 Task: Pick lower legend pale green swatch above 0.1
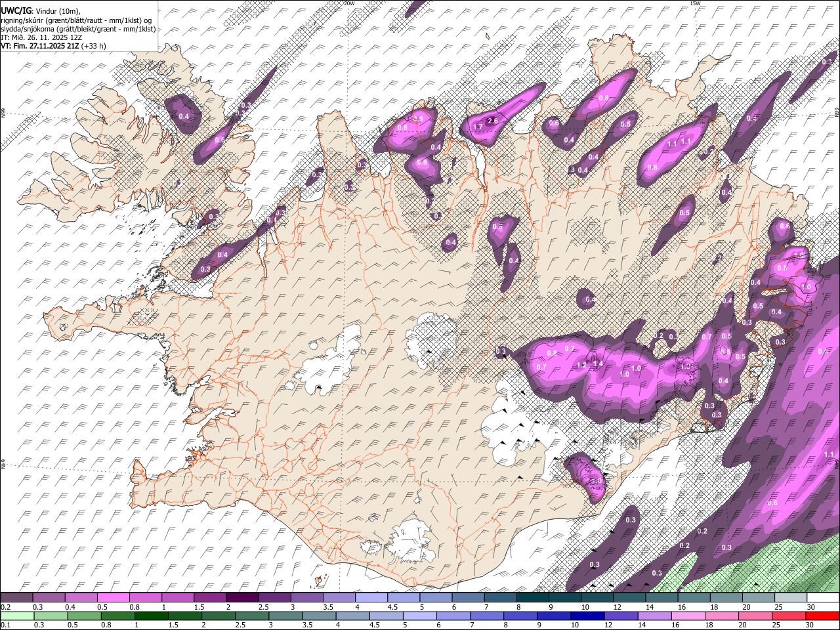coord(17,616)
